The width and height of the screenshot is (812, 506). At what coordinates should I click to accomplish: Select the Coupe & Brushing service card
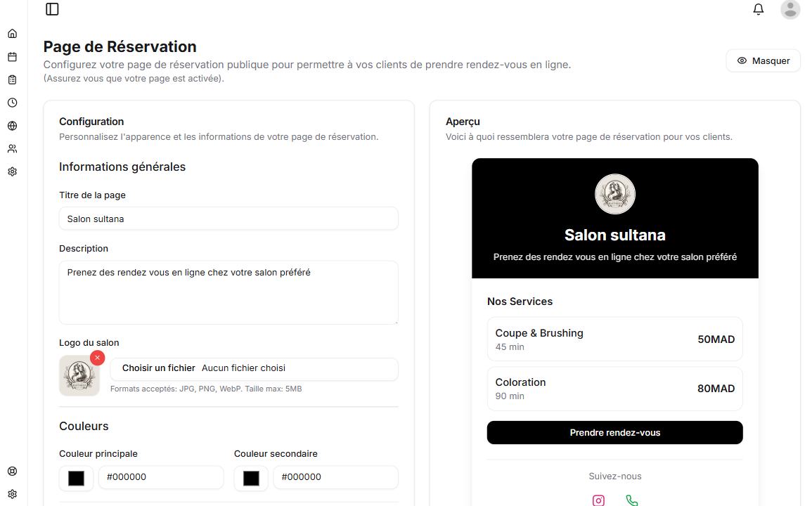[614, 339]
